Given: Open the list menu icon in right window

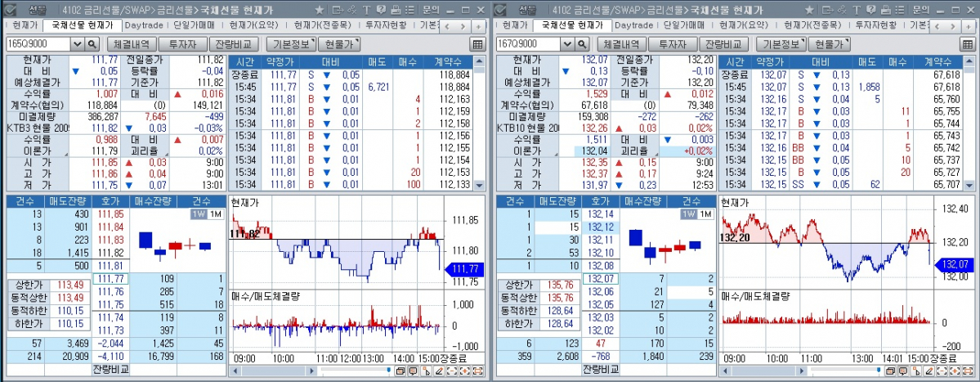Looking at the screenshot, I should coord(900,10).
